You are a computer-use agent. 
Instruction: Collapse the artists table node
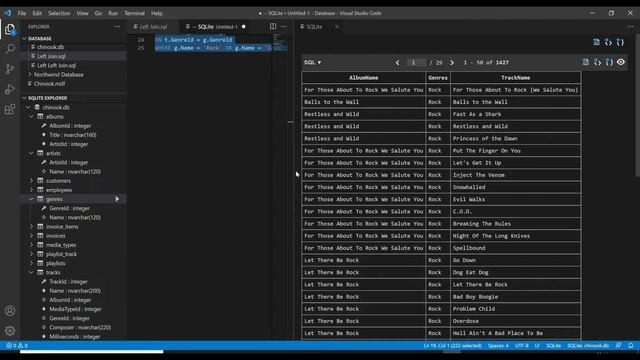pyautogui.click(x=31, y=153)
